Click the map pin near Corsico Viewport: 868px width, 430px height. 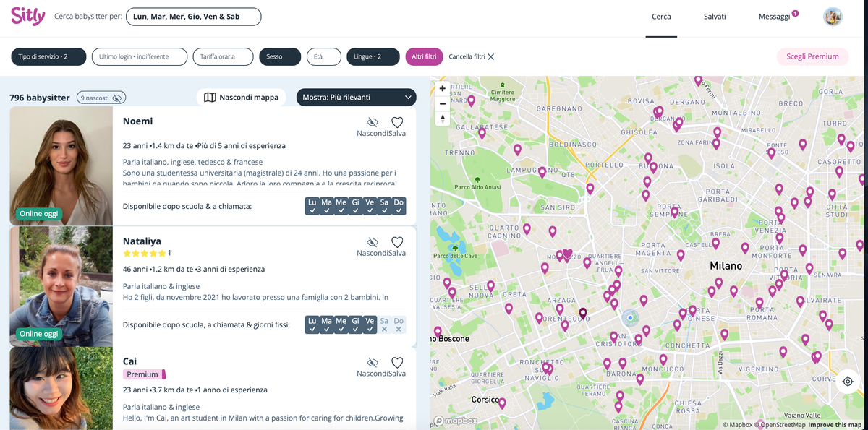tap(502, 404)
